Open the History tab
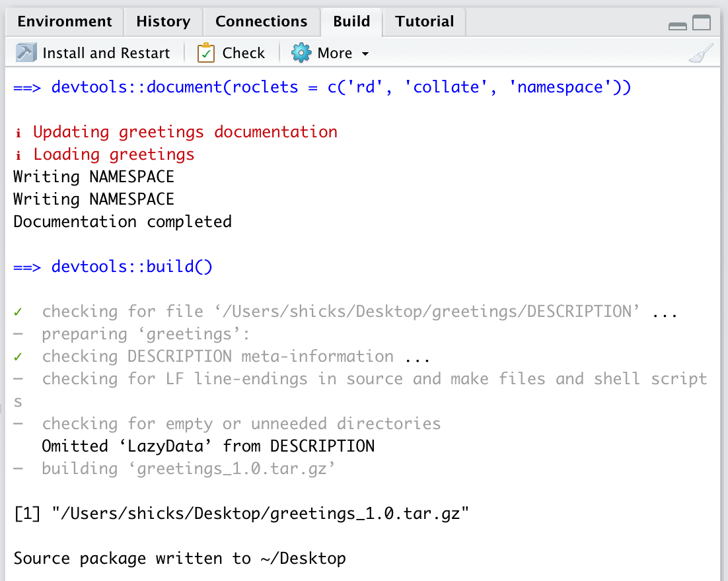 point(163,21)
